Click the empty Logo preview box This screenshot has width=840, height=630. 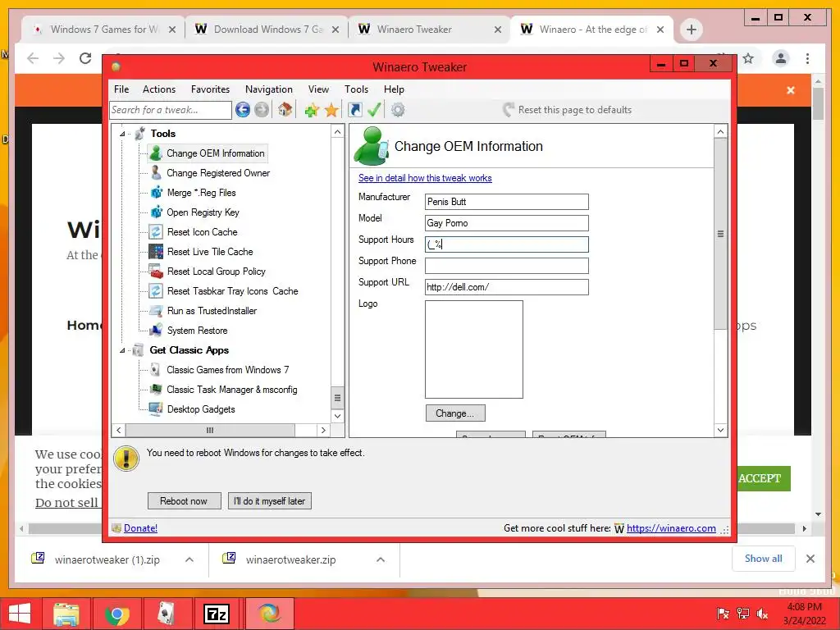tap(474, 349)
